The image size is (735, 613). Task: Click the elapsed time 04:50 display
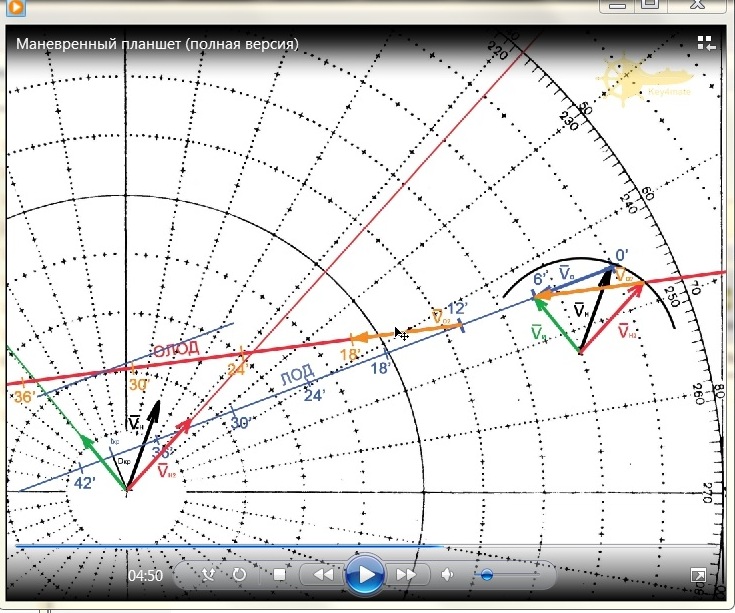pos(145,576)
